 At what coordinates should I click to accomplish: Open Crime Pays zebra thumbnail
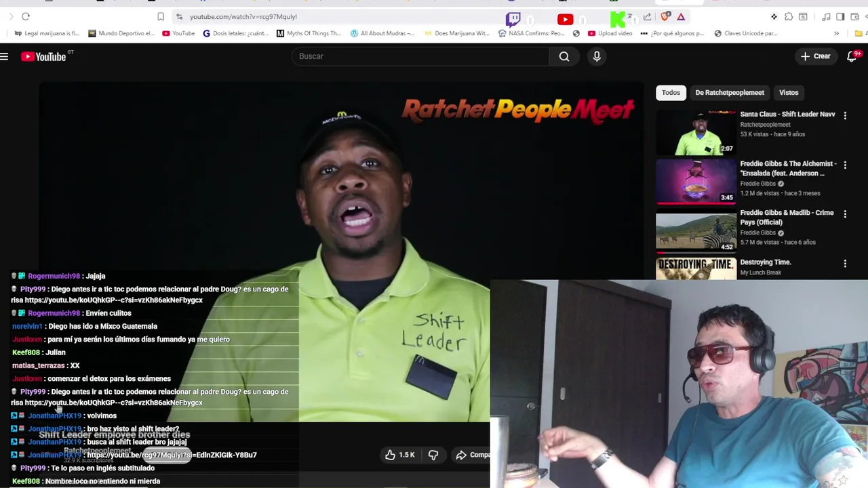click(x=696, y=231)
